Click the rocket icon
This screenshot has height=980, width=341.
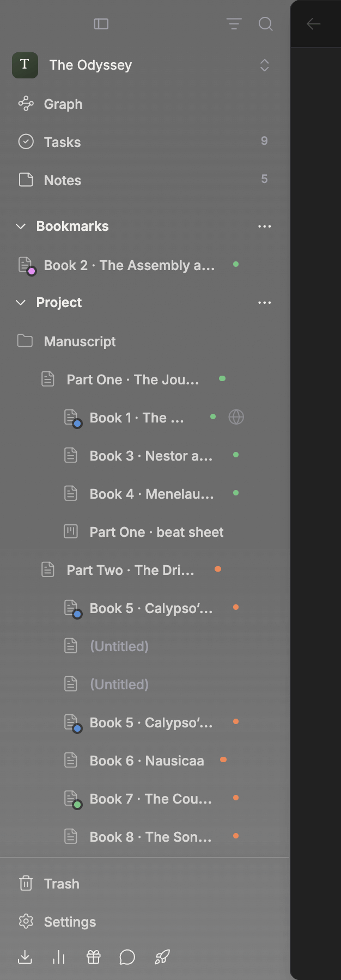(x=162, y=957)
